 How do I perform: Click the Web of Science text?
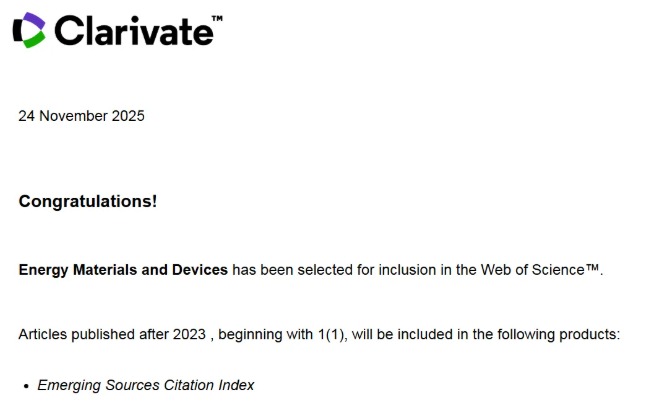[x=533, y=270]
